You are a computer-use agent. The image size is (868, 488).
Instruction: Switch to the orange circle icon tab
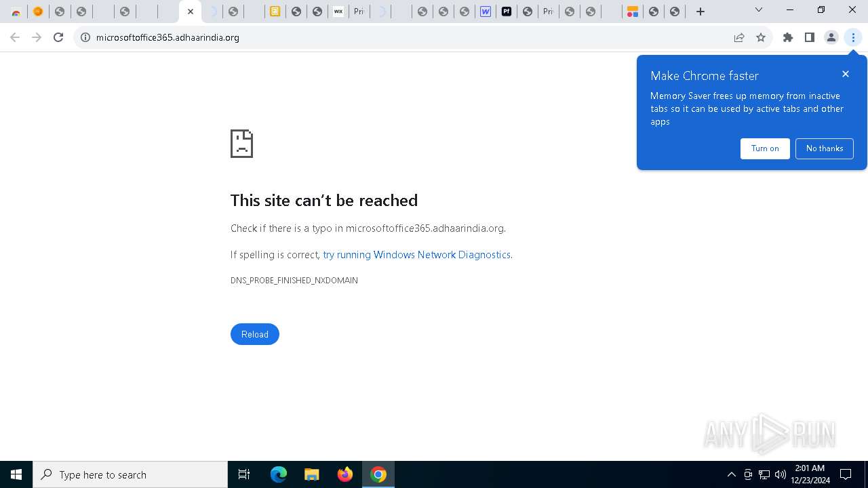pyautogui.click(x=38, y=12)
